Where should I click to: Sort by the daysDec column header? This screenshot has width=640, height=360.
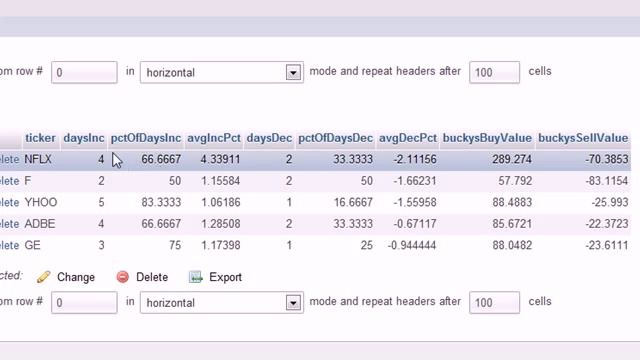pyautogui.click(x=269, y=138)
